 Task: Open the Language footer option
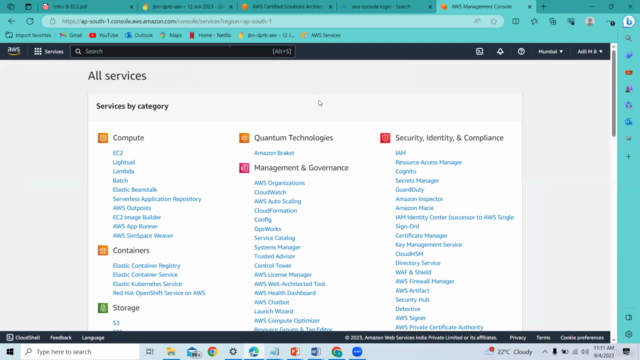pyautogui.click(x=93, y=338)
